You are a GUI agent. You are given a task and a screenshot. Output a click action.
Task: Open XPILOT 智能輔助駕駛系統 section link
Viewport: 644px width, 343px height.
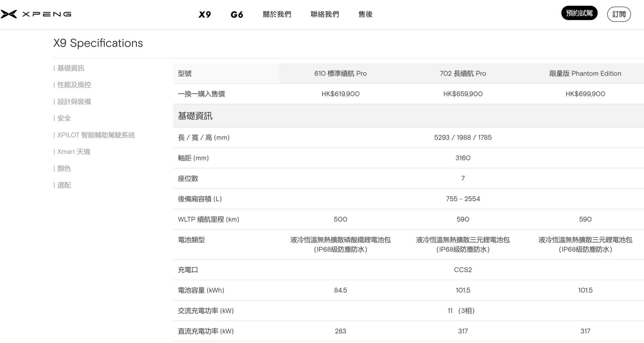[96, 135]
